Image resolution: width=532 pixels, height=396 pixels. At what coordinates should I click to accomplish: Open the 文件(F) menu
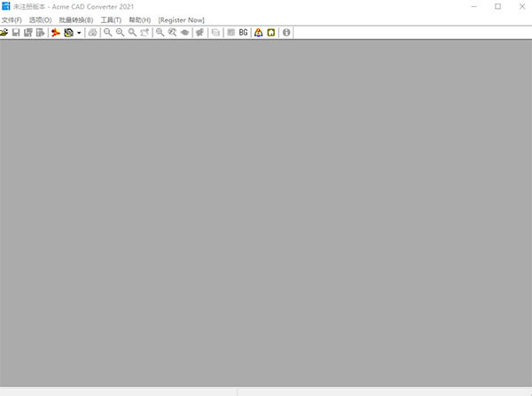[12, 19]
